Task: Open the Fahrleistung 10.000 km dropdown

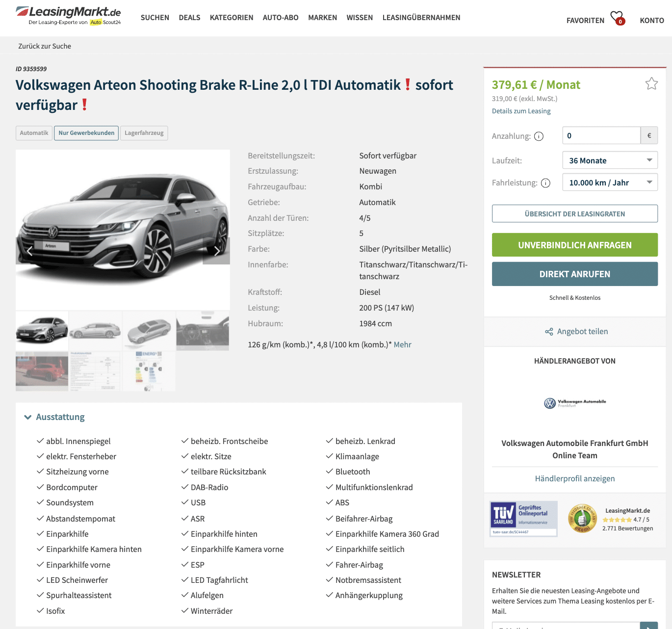Action: coord(610,183)
